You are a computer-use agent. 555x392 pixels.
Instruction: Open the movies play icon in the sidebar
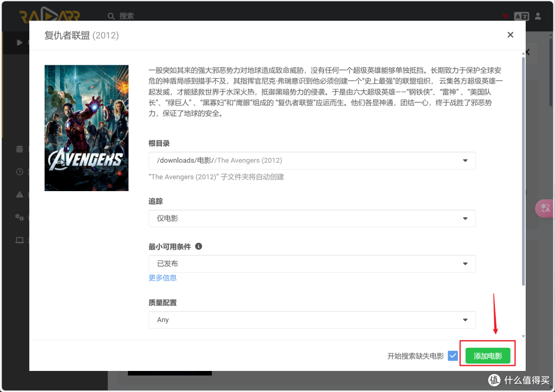[x=20, y=43]
